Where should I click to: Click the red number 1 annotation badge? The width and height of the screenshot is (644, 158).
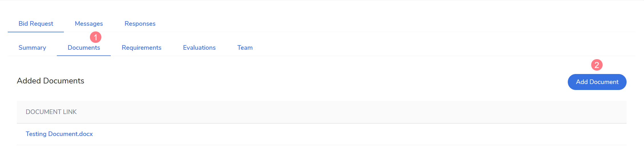click(x=96, y=37)
